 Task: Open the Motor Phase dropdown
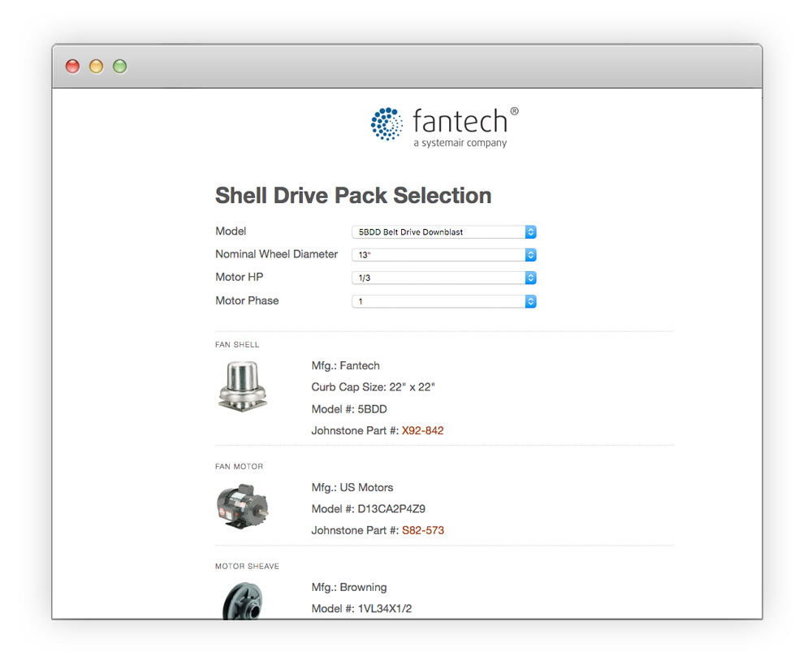(x=444, y=301)
